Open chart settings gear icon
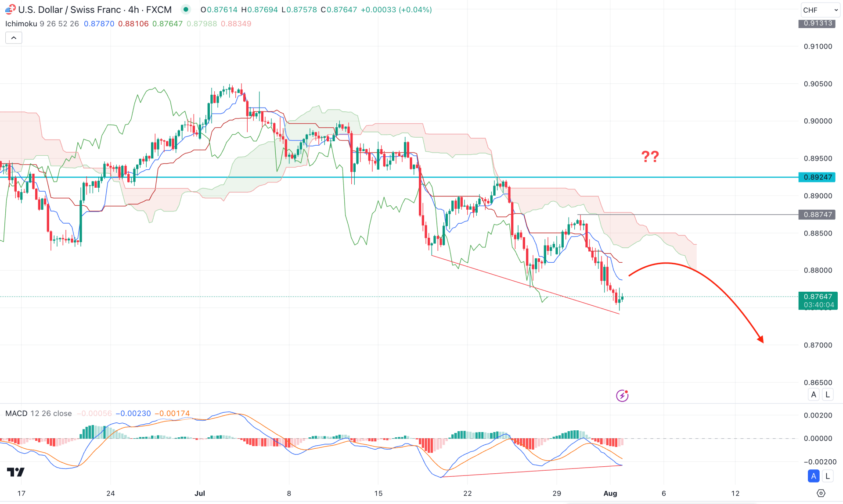Screen dimensions: 843x504 pyautogui.click(x=821, y=493)
